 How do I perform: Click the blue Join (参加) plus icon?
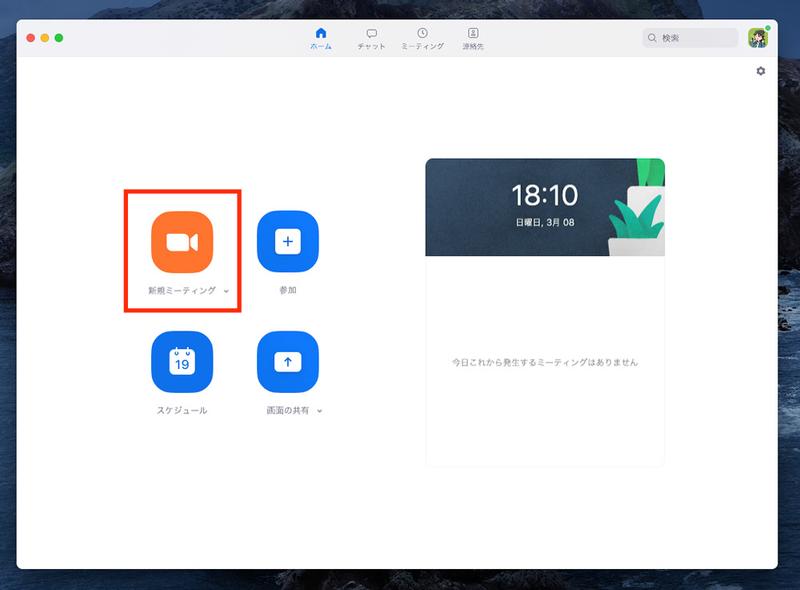point(288,241)
